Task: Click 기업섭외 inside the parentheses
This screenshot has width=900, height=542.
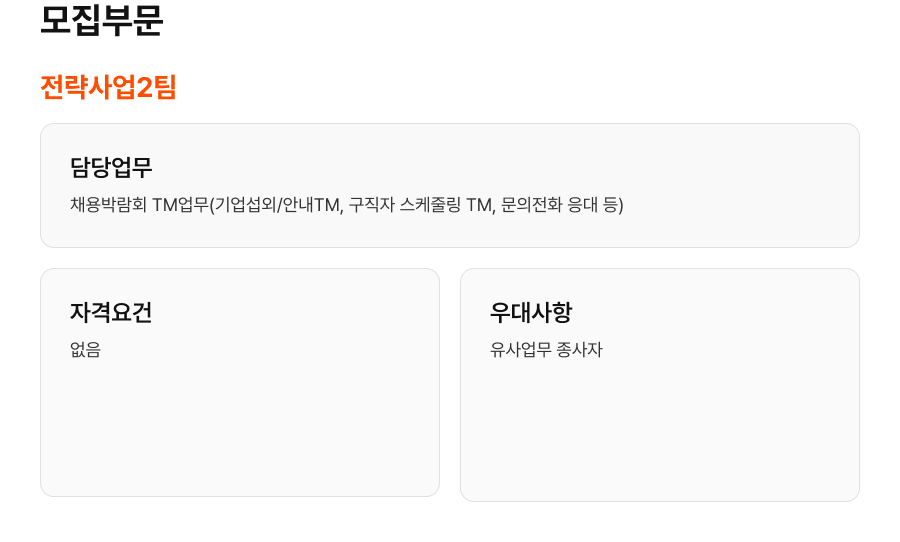Action: coord(245,205)
